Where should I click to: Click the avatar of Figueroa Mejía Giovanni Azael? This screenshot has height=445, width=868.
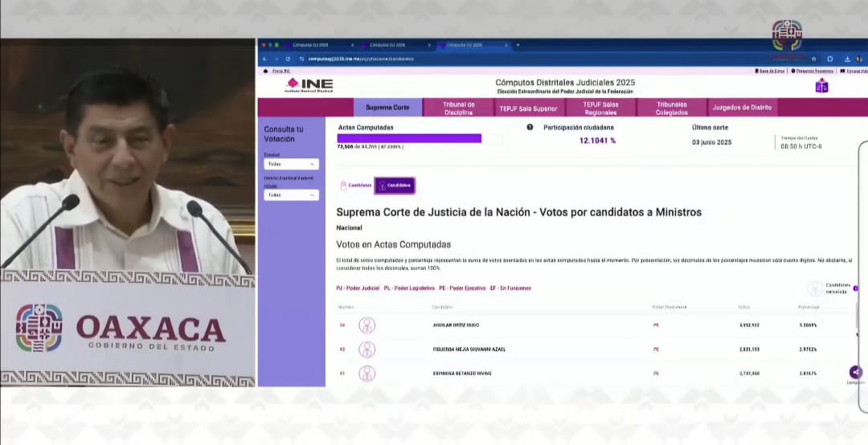(x=366, y=349)
